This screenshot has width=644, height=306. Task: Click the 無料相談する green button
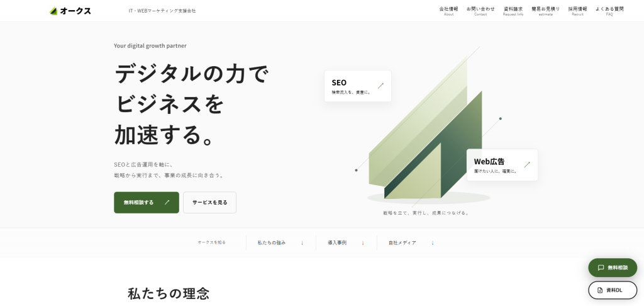click(x=147, y=202)
